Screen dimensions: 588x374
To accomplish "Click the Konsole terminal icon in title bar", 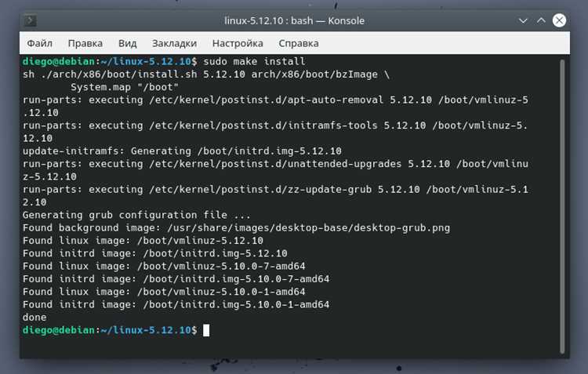I will (x=30, y=20).
